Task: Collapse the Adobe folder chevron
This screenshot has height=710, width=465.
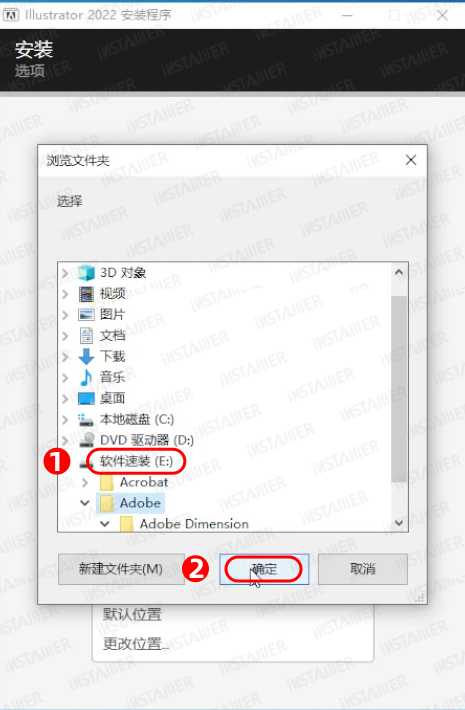Action: (x=85, y=503)
